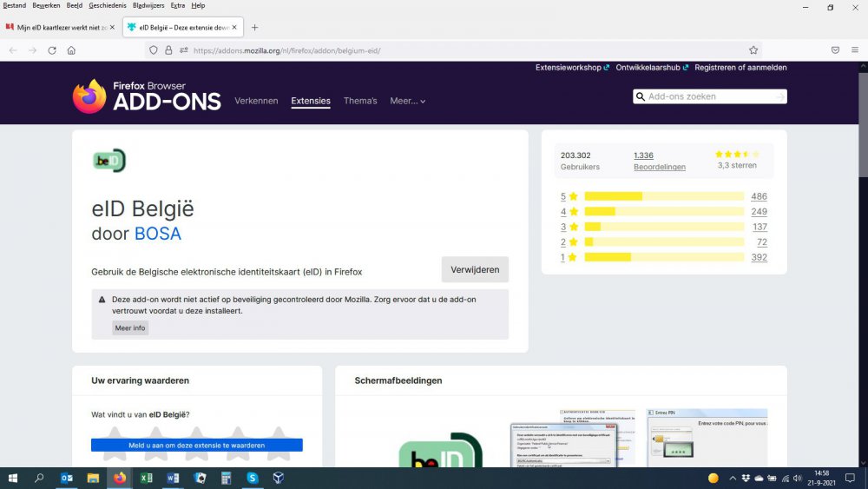The image size is (868, 489).
Task: Click the forward navigation arrow
Action: click(33, 50)
